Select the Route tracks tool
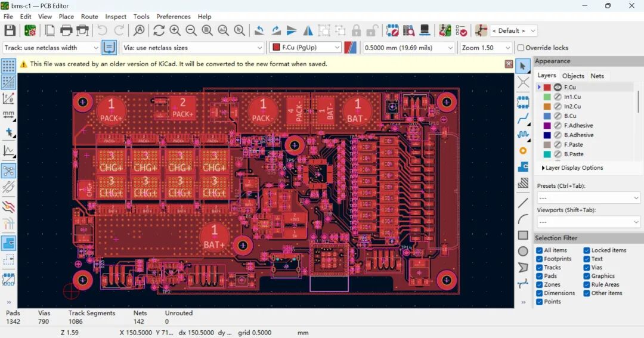This screenshot has height=338, width=644. click(x=523, y=119)
